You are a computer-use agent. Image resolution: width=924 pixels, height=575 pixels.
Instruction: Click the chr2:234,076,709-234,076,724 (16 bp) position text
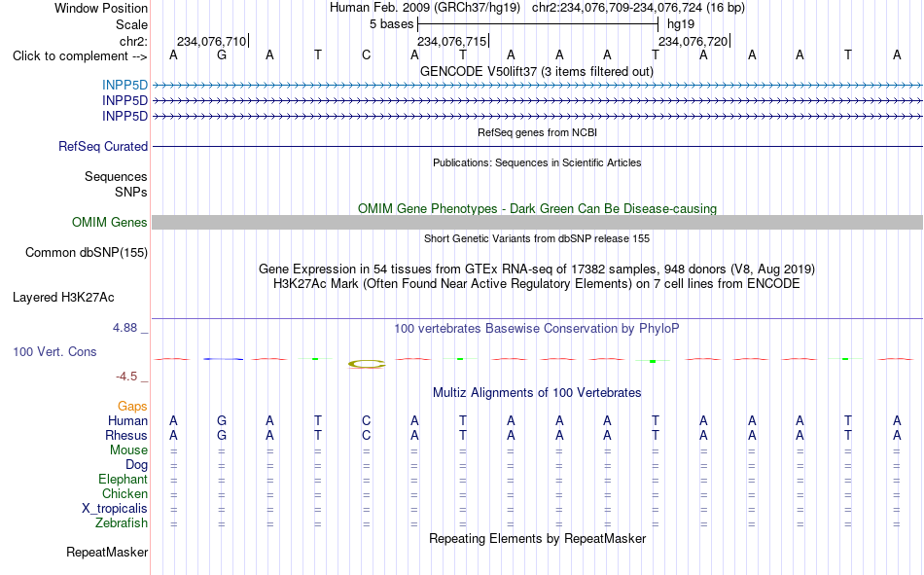click(x=638, y=8)
